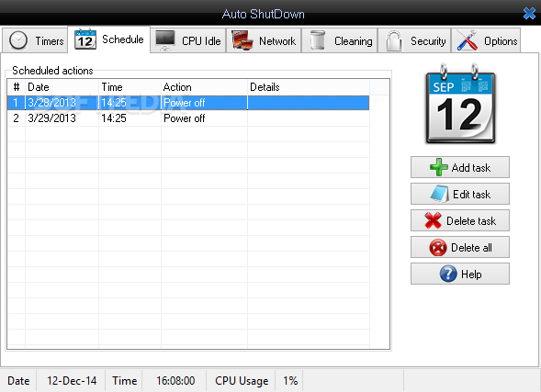Switch to the CPU Idle tab

tap(188, 40)
